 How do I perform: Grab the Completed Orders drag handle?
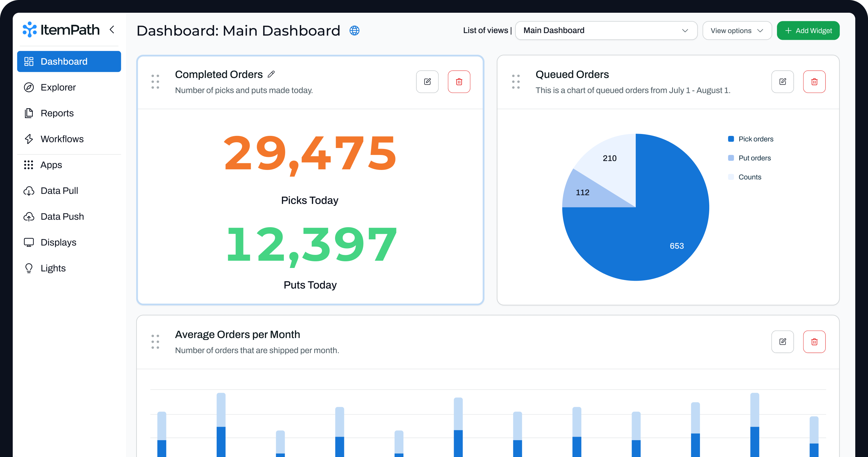155,81
